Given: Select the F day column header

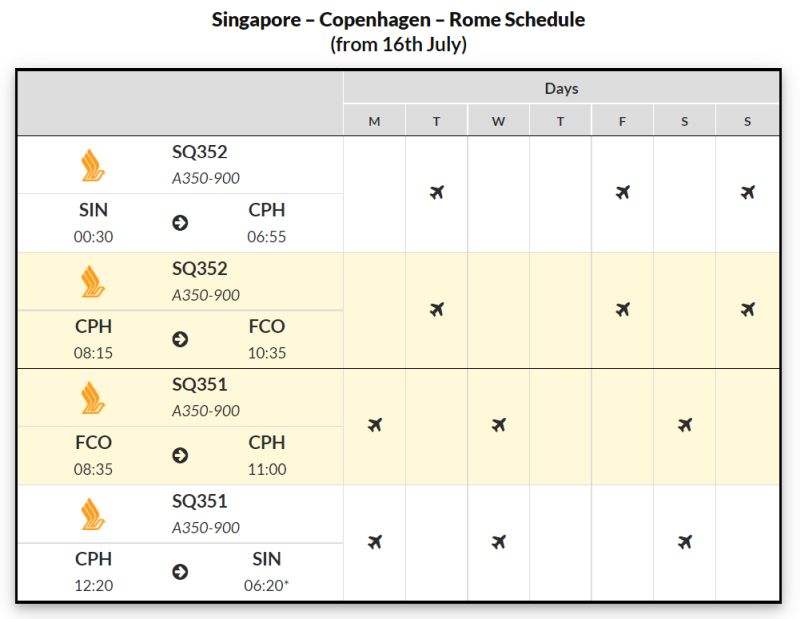Looking at the screenshot, I should point(622,121).
